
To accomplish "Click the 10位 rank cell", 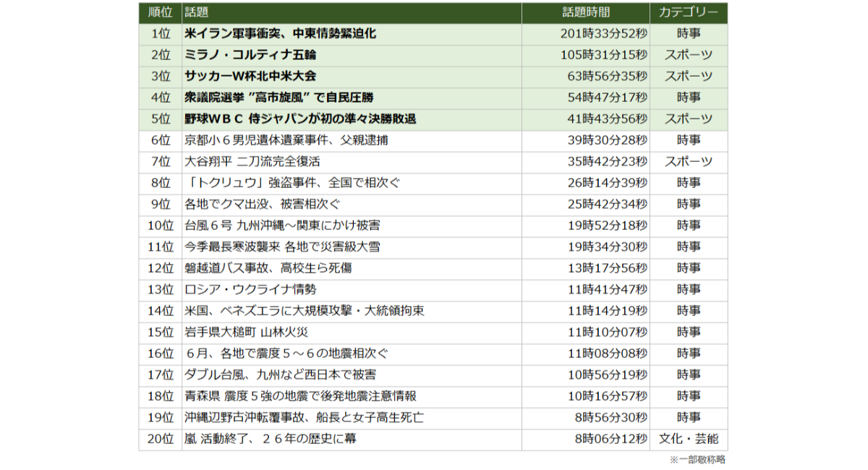I will coord(161,226).
